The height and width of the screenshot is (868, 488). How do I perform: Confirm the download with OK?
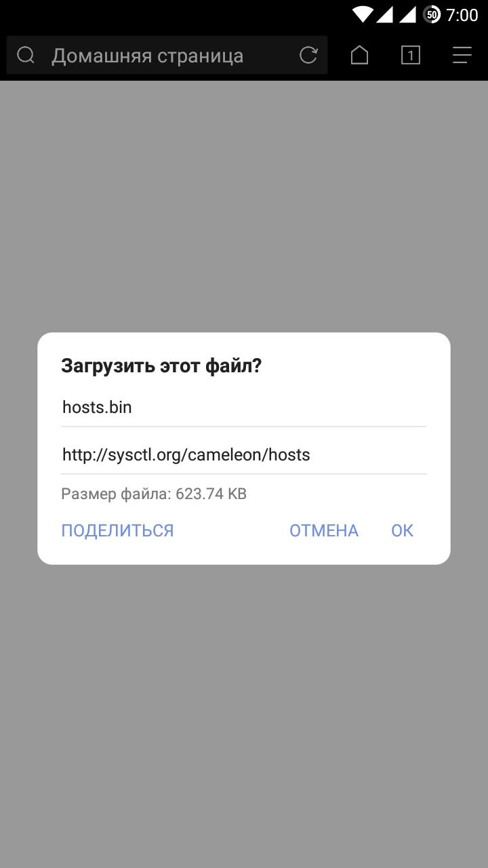[402, 530]
